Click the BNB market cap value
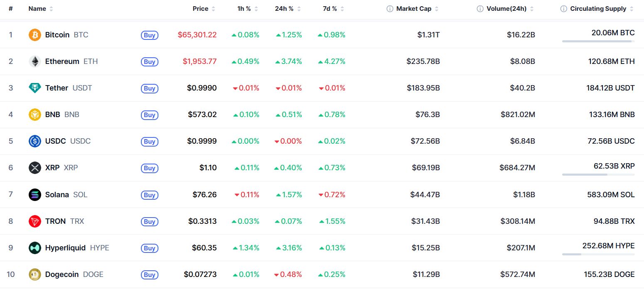Viewport: 644px width, 289px height. [x=427, y=115]
